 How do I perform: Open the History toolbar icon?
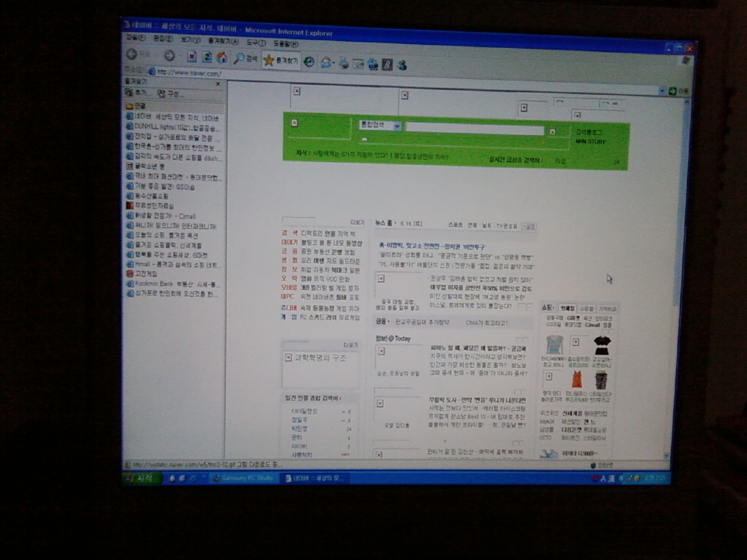tap(309, 61)
